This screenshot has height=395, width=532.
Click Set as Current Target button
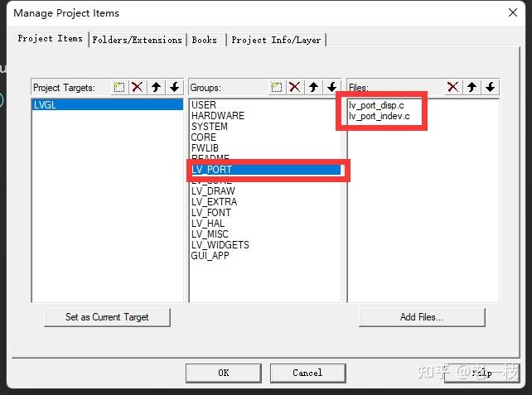pyautogui.click(x=107, y=317)
